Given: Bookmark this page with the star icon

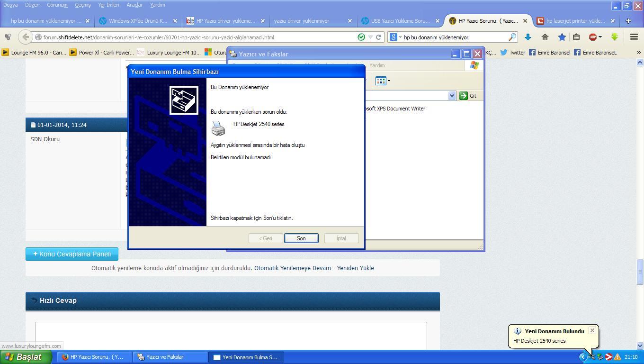Looking at the screenshot, I should coord(562,37).
